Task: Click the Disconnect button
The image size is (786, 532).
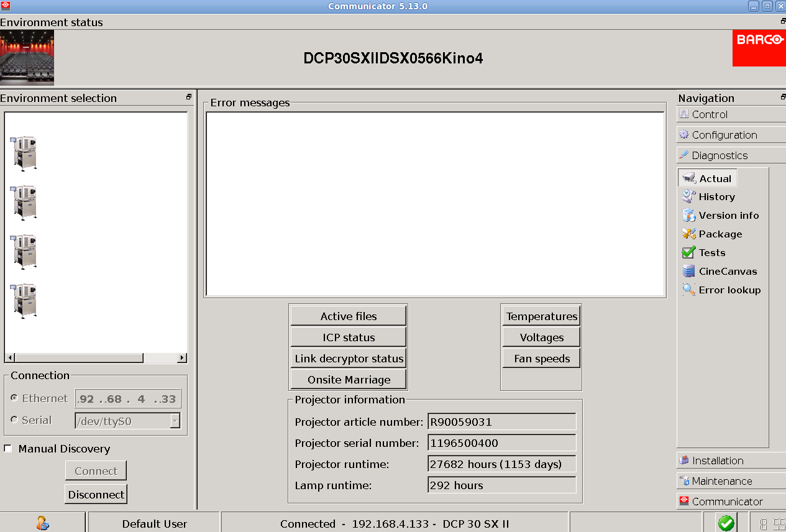Action: coord(96,495)
